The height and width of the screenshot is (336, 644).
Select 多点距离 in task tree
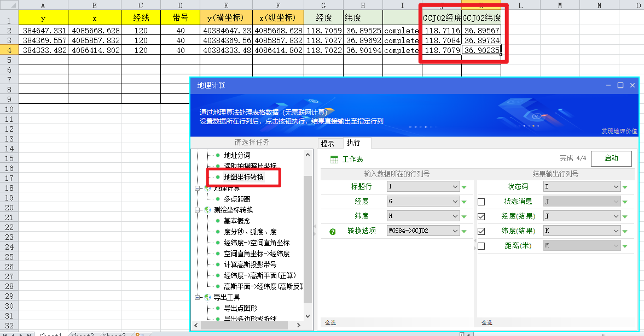click(237, 199)
